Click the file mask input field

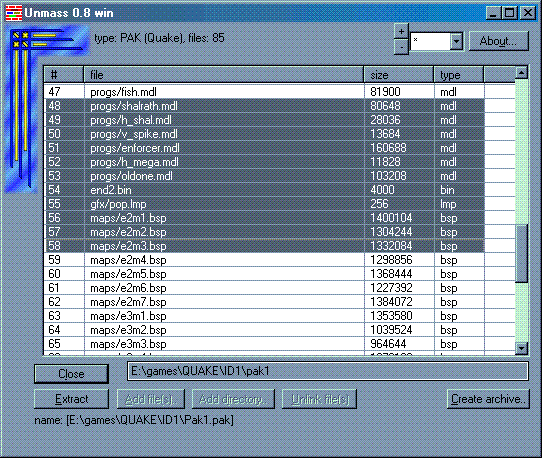[430, 41]
